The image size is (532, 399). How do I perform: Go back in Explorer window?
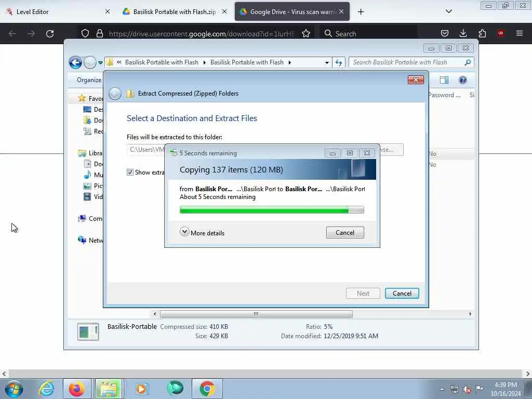[x=75, y=62]
